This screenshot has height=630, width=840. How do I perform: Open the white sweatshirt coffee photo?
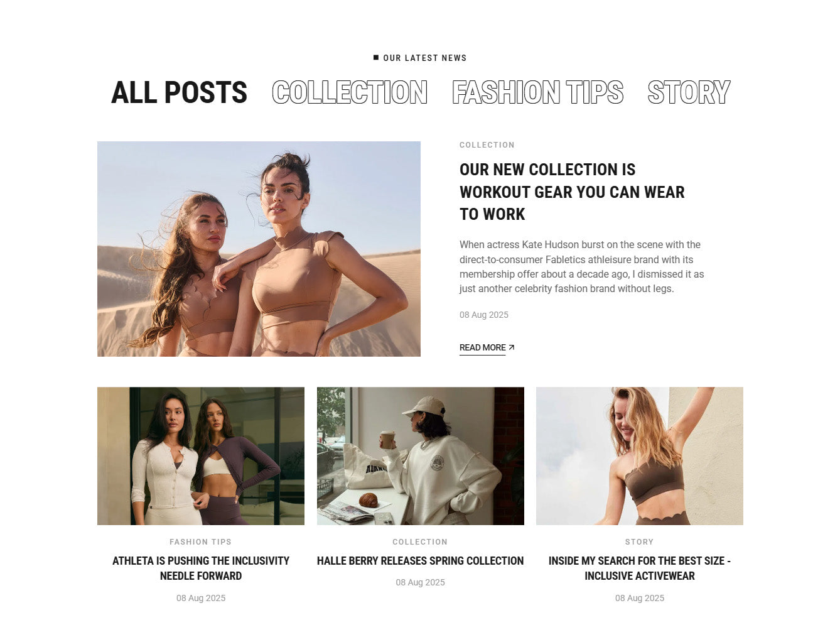(421, 456)
